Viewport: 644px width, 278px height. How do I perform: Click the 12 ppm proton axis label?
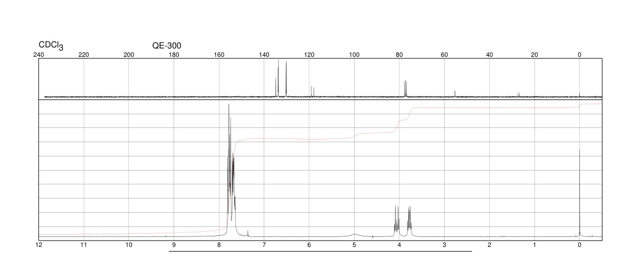[x=38, y=245]
